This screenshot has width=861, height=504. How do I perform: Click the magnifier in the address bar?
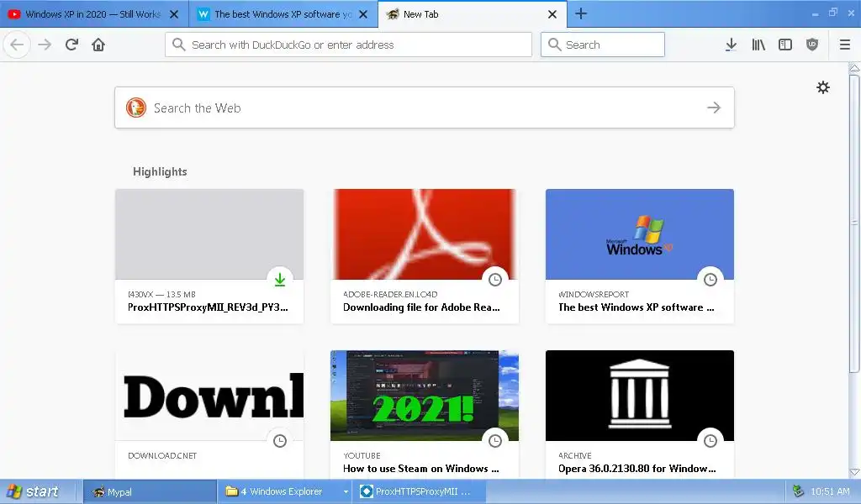[178, 45]
